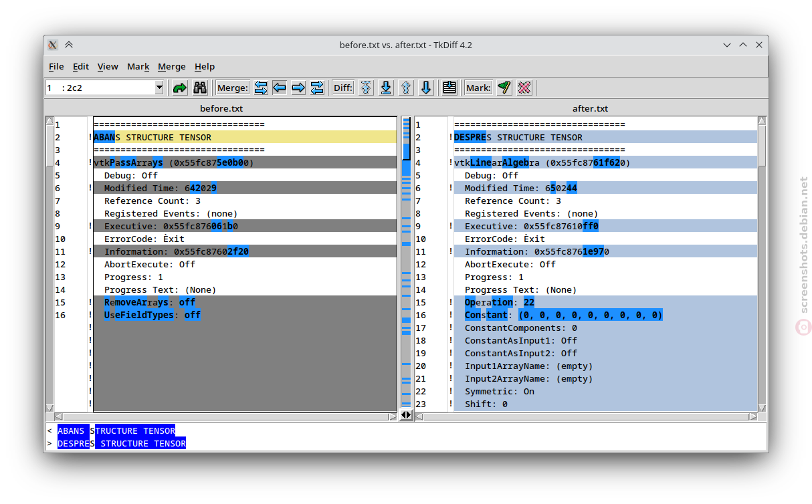Open the Edit menu

[81, 66]
